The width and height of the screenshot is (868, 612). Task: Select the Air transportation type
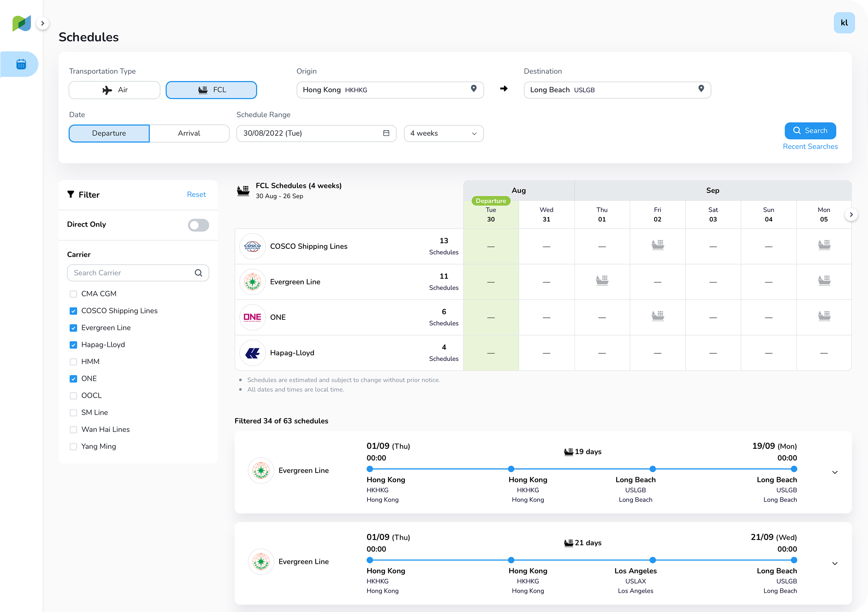115,90
